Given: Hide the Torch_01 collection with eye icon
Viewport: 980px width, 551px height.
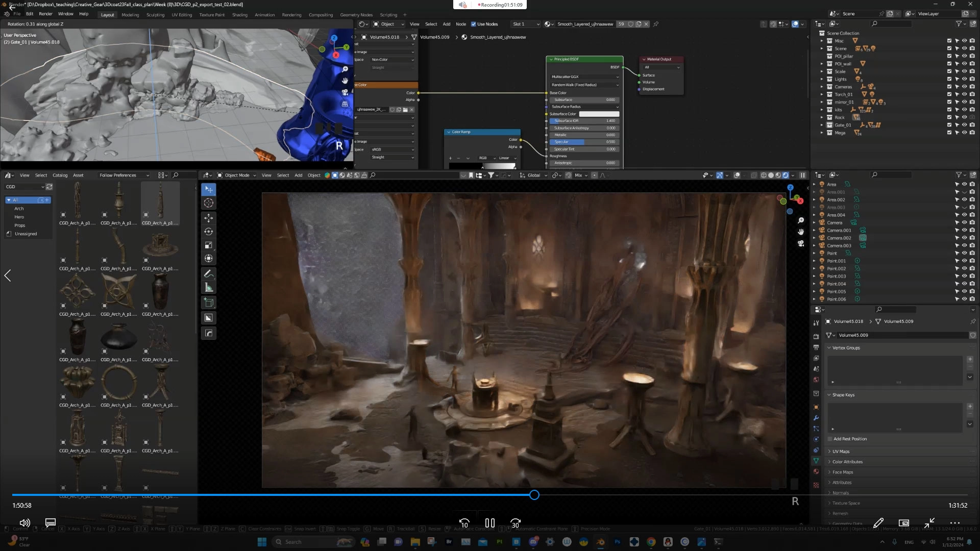Looking at the screenshot, I should (964, 94).
